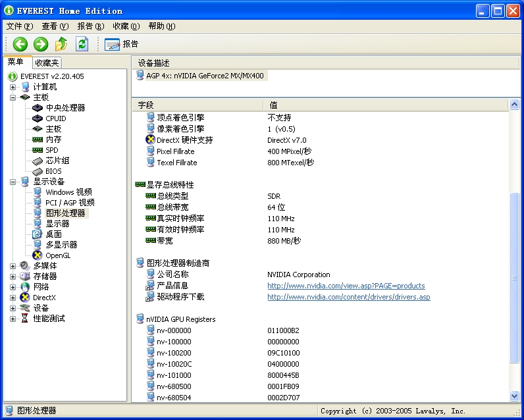524x420 pixels.
Task: Expand the 计算机 tree node
Action: pos(13,87)
